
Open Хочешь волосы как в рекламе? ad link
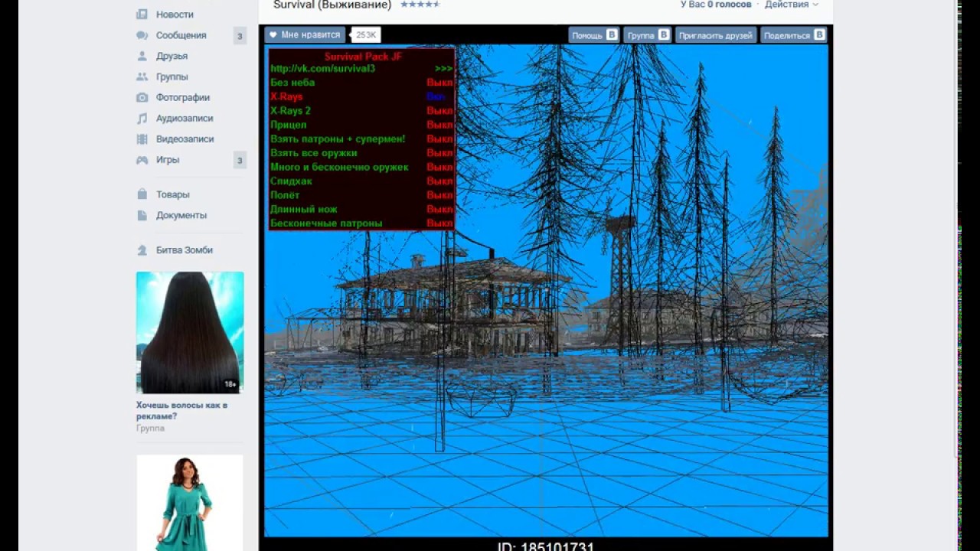(182, 410)
